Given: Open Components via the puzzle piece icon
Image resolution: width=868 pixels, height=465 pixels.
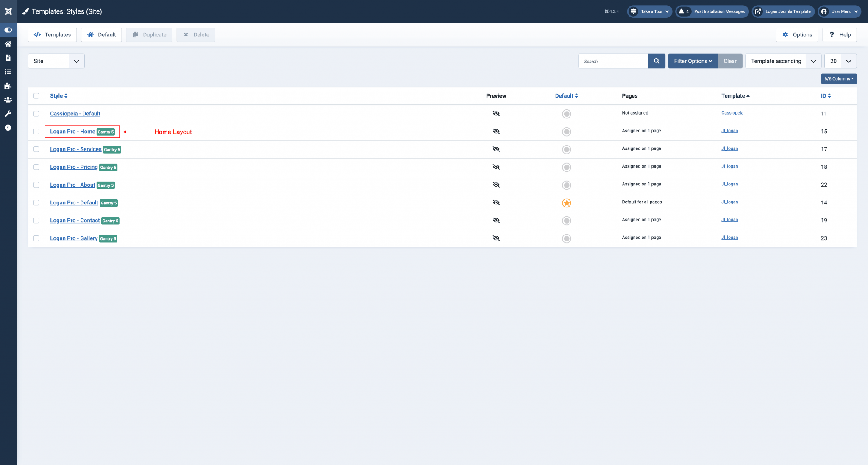Looking at the screenshot, I should [8, 85].
